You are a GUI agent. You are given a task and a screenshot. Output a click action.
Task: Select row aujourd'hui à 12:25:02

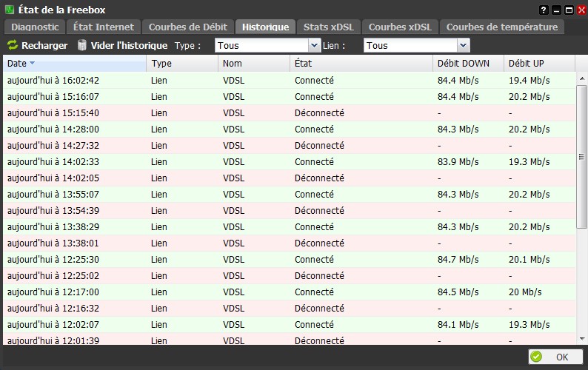tap(289, 276)
